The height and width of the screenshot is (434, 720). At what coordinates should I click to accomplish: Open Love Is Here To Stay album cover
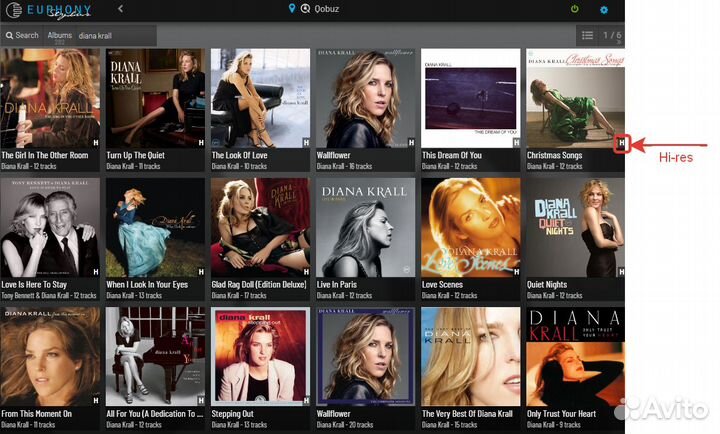(50, 227)
